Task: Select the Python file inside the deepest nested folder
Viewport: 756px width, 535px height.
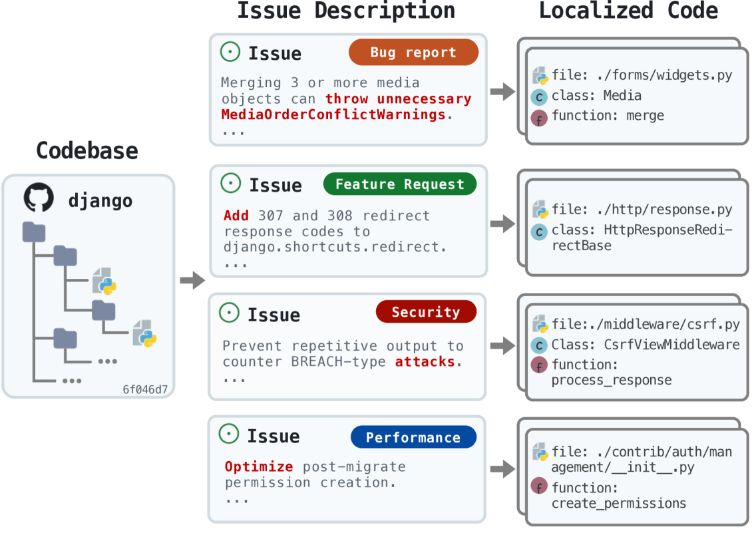Action: (144, 333)
